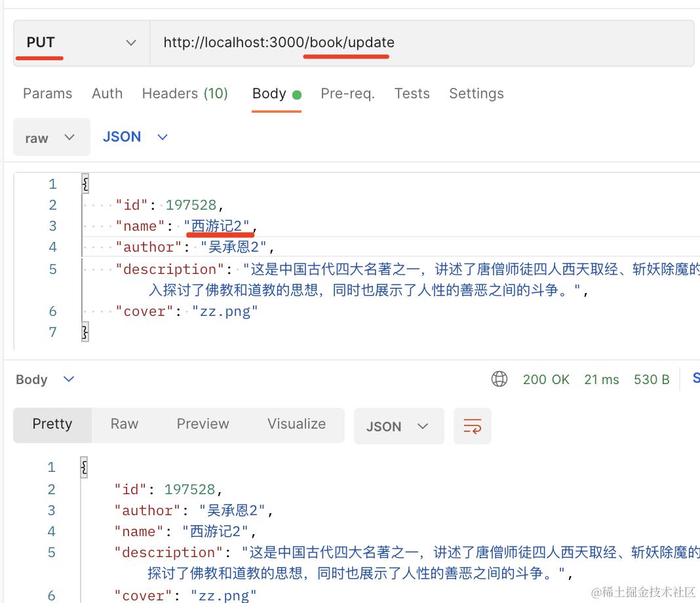Open the Tests tab
The image size is (700, 603).
[x=412, y=94]
